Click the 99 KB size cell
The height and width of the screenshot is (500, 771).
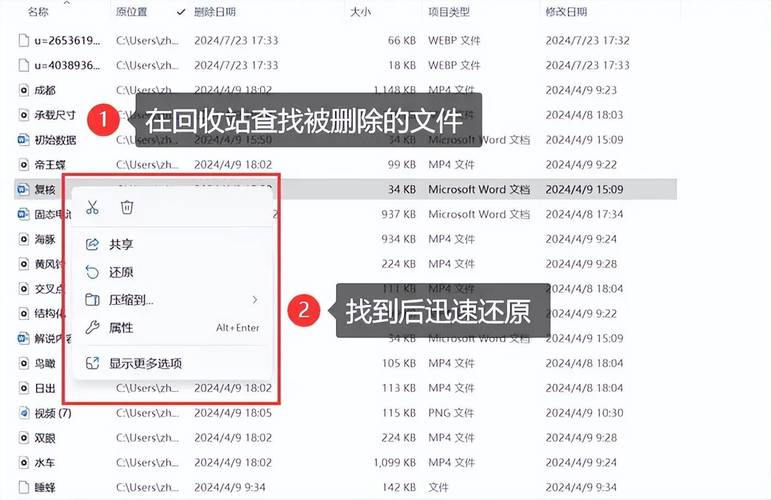[x=402, y=165]
